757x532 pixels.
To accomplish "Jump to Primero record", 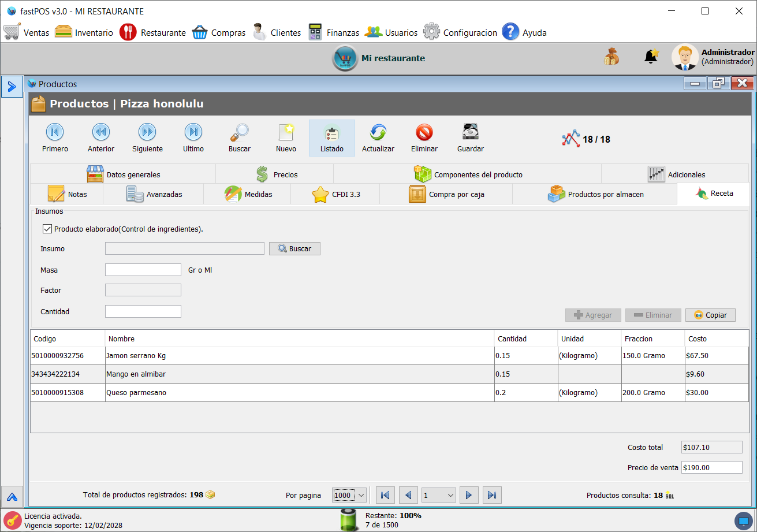I will click(x=55, y=133).
